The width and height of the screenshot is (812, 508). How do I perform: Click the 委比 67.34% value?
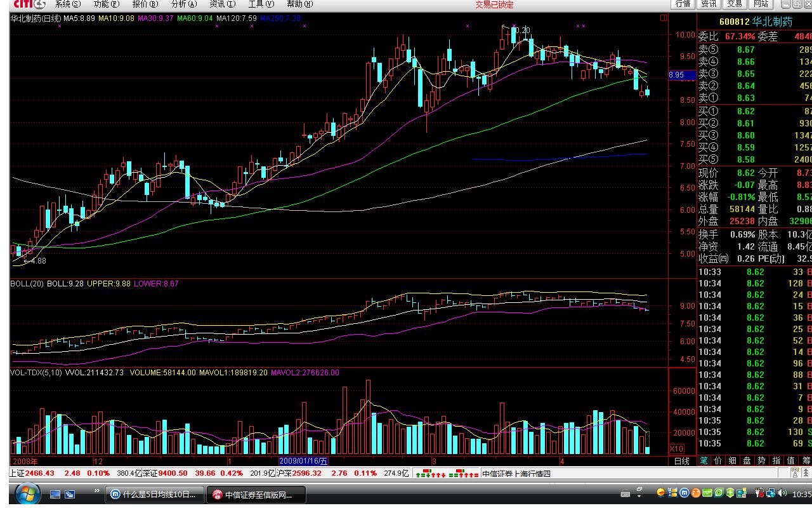[740, 37]
